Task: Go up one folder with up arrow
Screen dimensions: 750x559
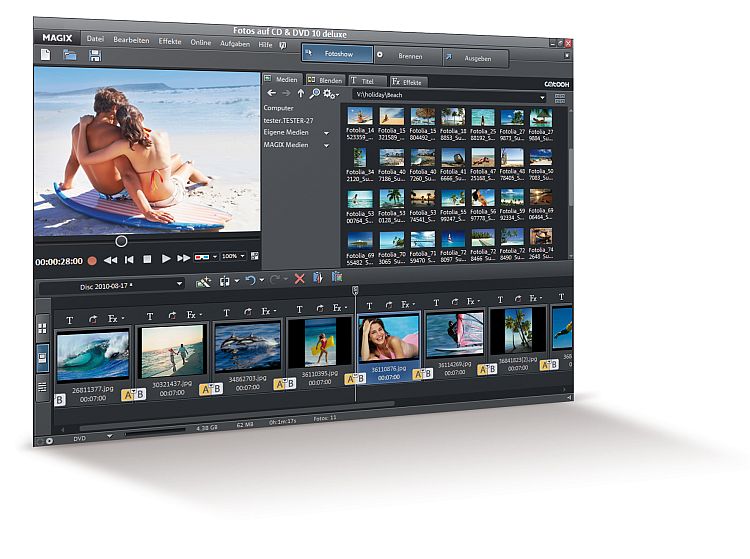Action: (300, 93)
